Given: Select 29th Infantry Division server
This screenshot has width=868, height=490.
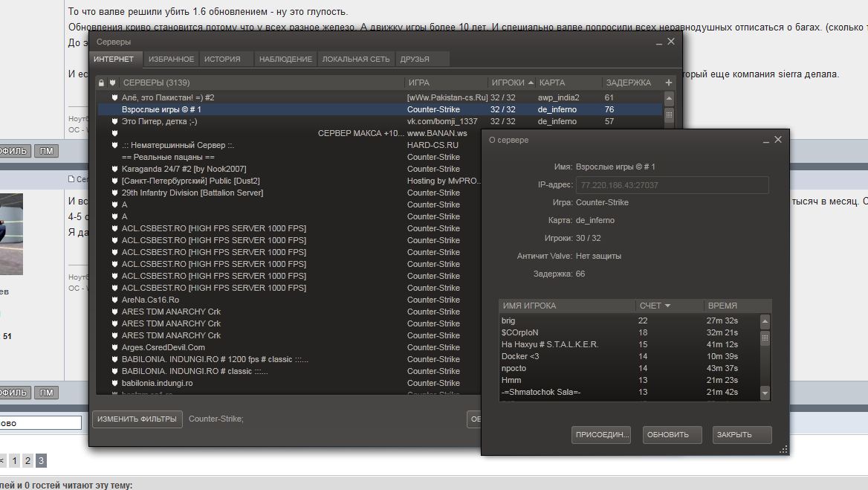Looking at the screenshot, I should click(x=192, y=193).
